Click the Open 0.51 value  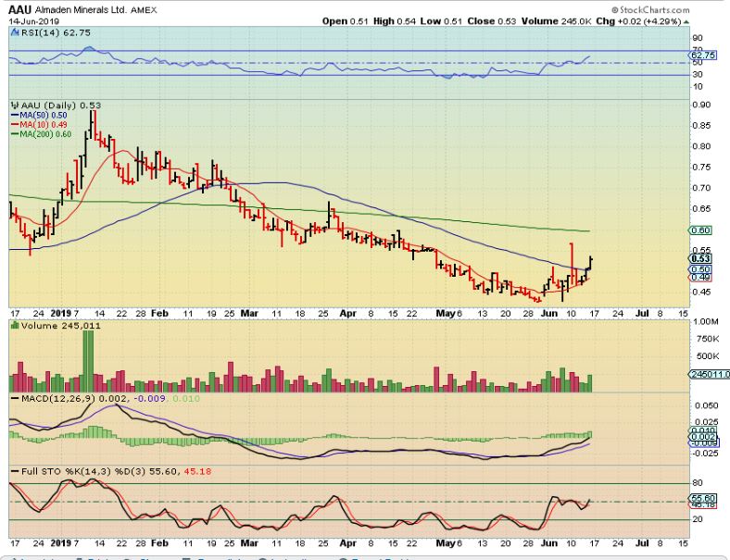pyautogui.click(x=346, y=21)
